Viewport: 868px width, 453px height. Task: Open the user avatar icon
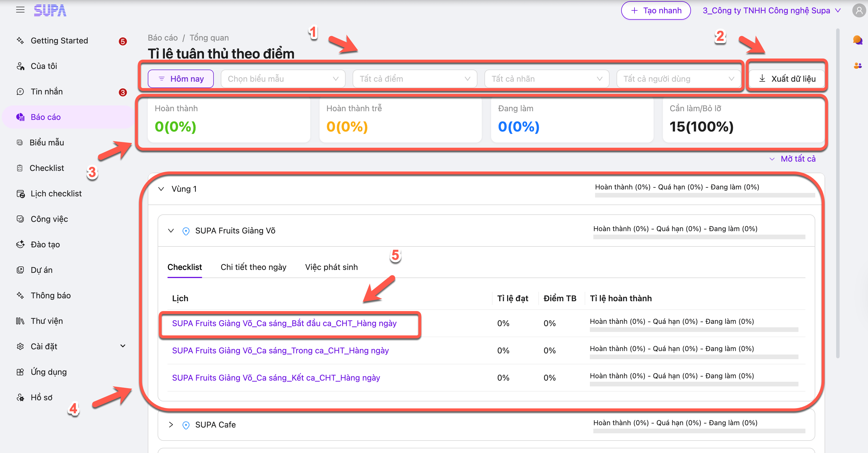pyautogui.click(x=859, y=10)
